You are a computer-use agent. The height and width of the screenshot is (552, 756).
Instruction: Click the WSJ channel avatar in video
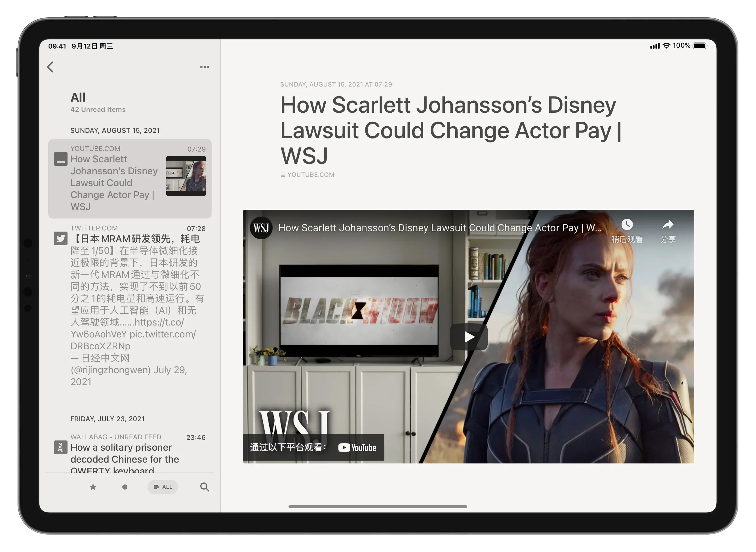pyautogui.click(x=261, y=228)
